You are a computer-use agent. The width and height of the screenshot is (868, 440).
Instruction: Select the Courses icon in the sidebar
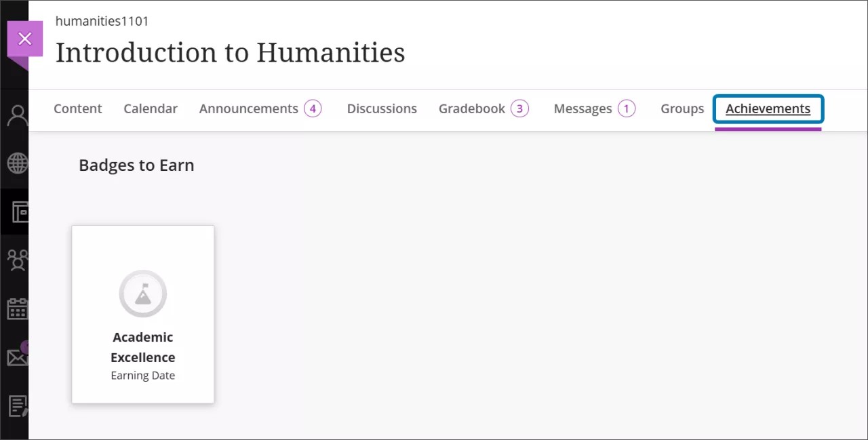[x=16, y=212]
